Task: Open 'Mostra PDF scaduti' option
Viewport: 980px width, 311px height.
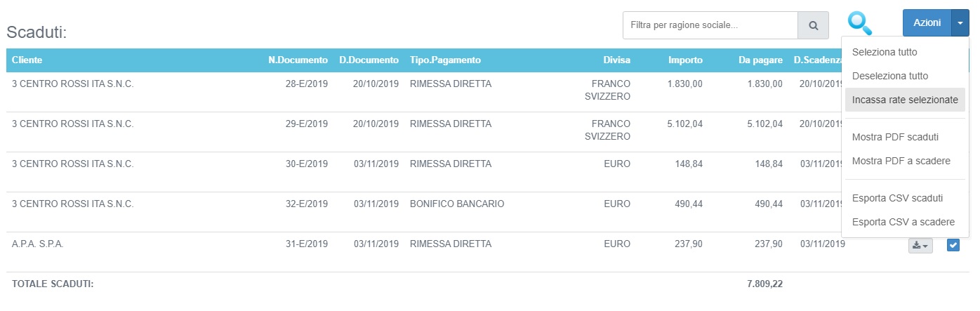Action: pos(894,137)
